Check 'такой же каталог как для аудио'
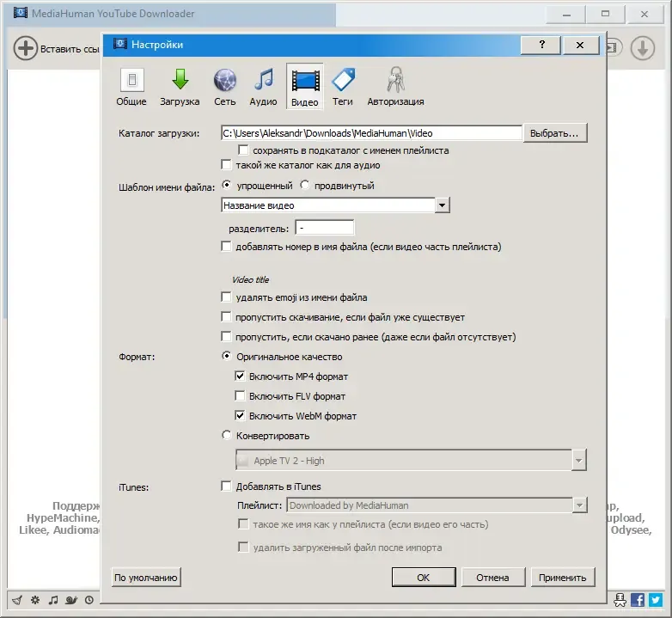Viewport: 672px width, 618px height. (226, 165)
